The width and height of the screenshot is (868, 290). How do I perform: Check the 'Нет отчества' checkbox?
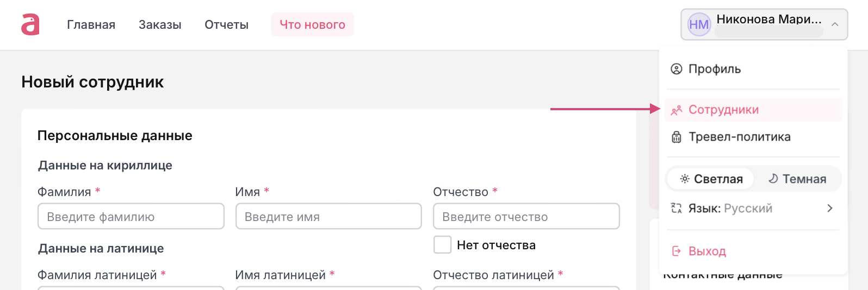[x=442, y=245]
